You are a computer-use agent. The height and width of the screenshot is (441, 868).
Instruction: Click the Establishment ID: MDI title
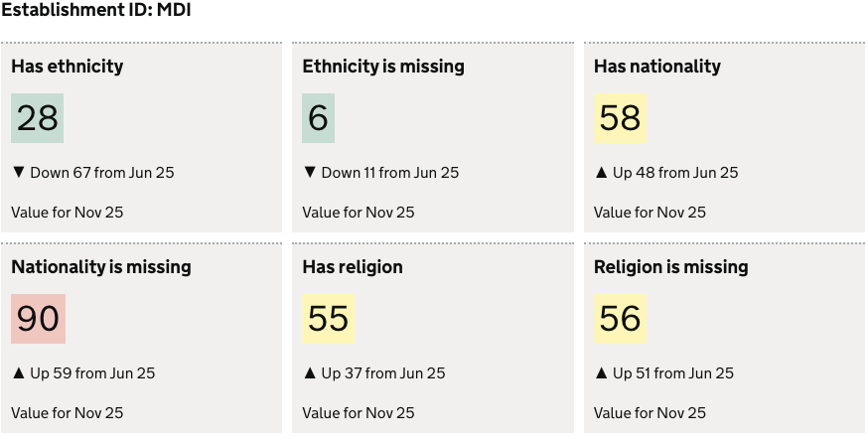(x=96, y=13)
